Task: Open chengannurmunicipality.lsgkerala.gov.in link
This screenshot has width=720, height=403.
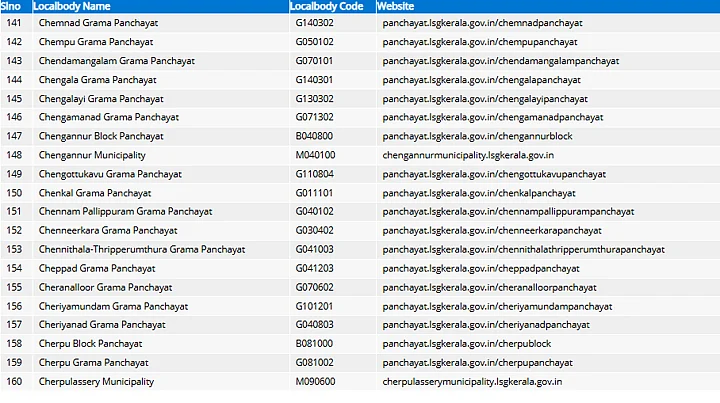Action: tap(468, 155)
